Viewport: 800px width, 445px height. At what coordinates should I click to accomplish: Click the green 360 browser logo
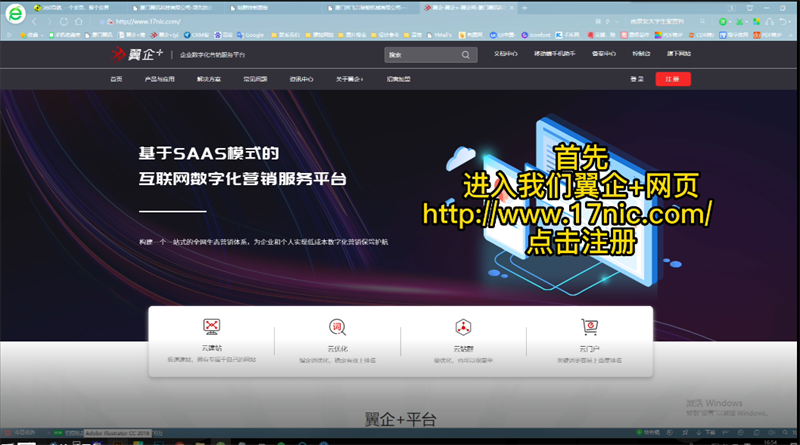click(x=15, y=14)
